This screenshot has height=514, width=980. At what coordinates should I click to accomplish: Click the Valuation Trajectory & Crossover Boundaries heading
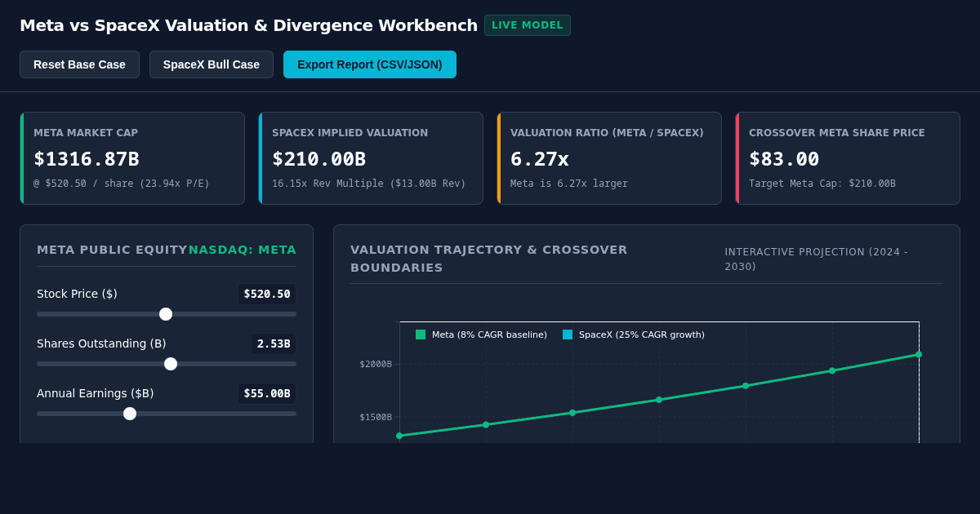pyautogui.click(x=489, y=259)
